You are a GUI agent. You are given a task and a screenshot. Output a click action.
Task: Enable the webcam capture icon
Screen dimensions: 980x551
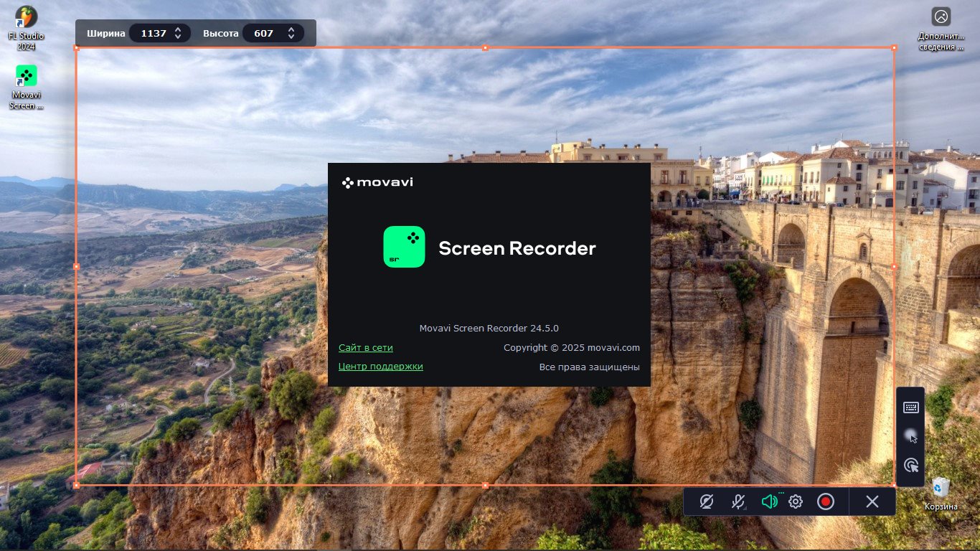(x=707, y=501)
